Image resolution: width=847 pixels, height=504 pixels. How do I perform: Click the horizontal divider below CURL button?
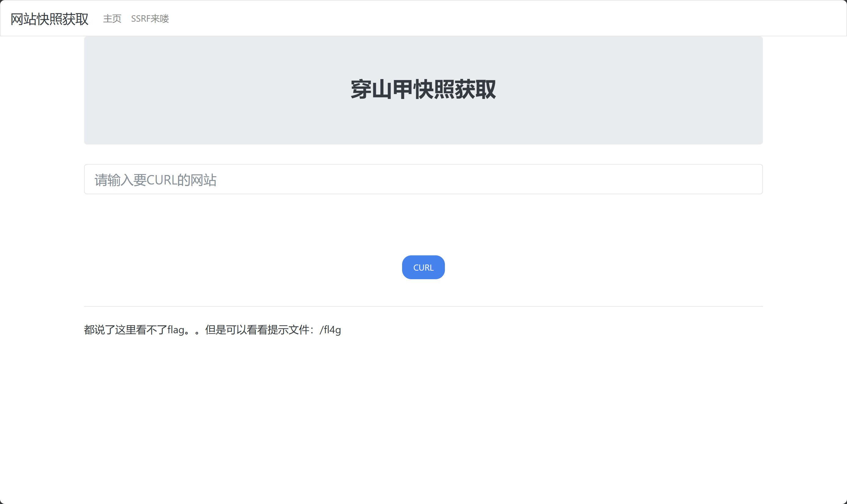[x=423, y=306]
